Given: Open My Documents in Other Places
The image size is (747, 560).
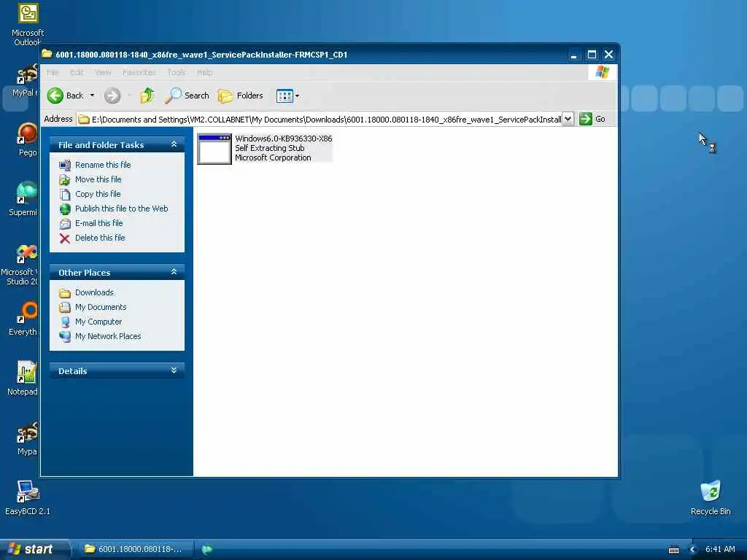Looking at the screenshot, I should (x=101, y=307).
